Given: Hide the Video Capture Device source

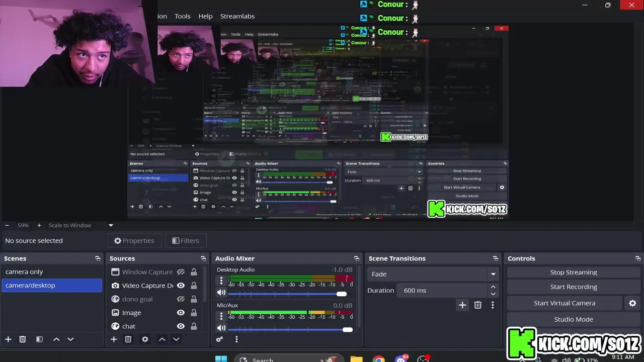Looking at the screenshot, I should click(181, 286).
